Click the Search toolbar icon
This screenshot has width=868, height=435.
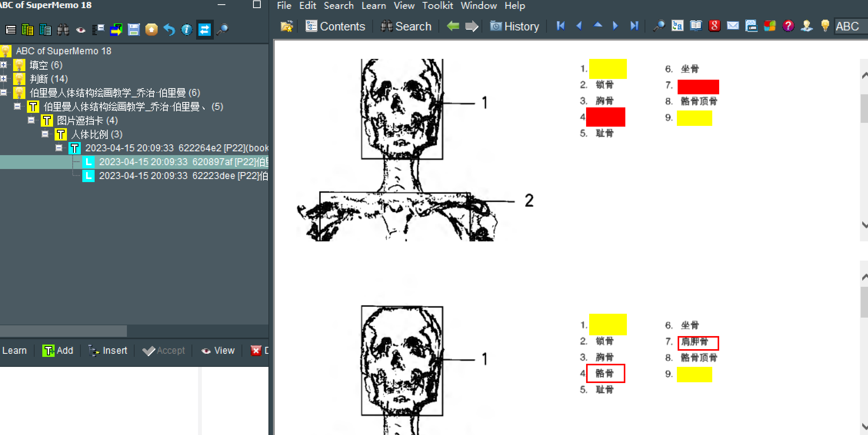point(407,26)
